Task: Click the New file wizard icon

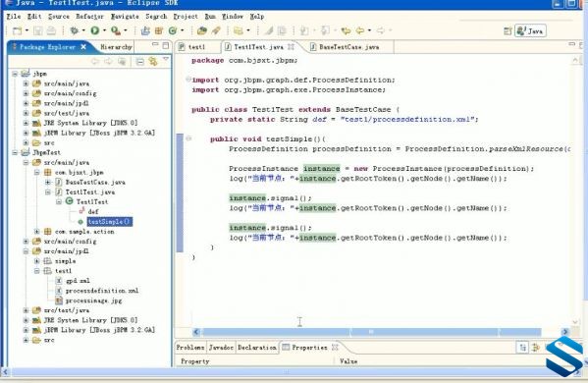Action: (18, 30)
